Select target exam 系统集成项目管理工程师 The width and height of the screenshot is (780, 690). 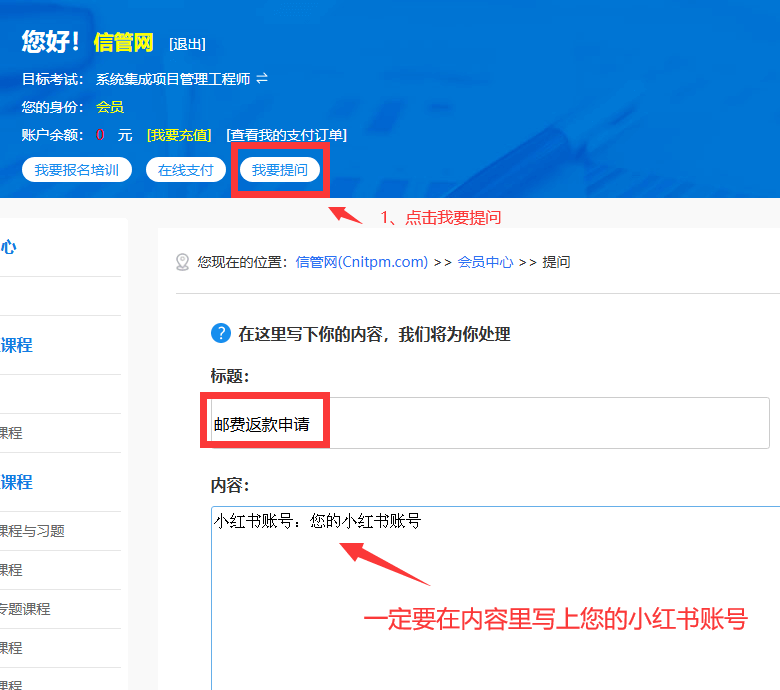(x=173, y=79)
